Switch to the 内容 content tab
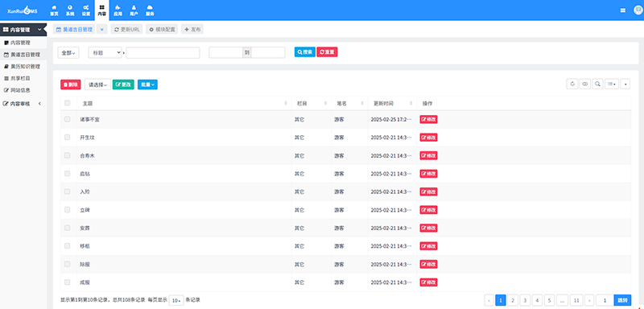This screenshot has width=644, height=309. coord(102,10)
